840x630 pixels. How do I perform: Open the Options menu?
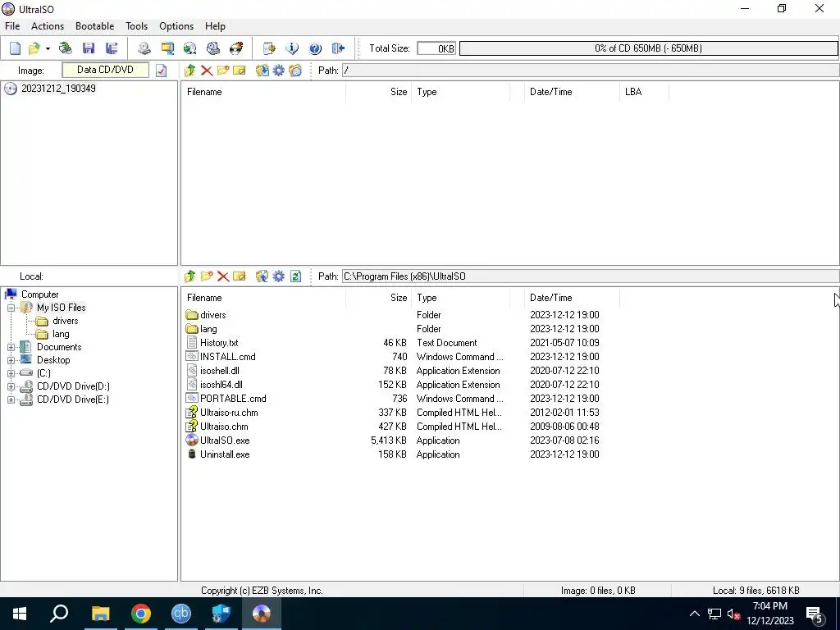point(176,26)
